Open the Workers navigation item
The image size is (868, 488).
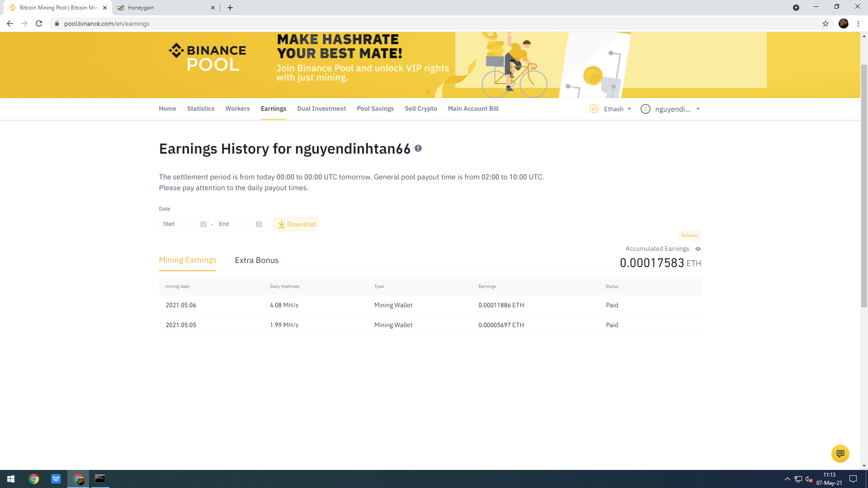(237, 108)
